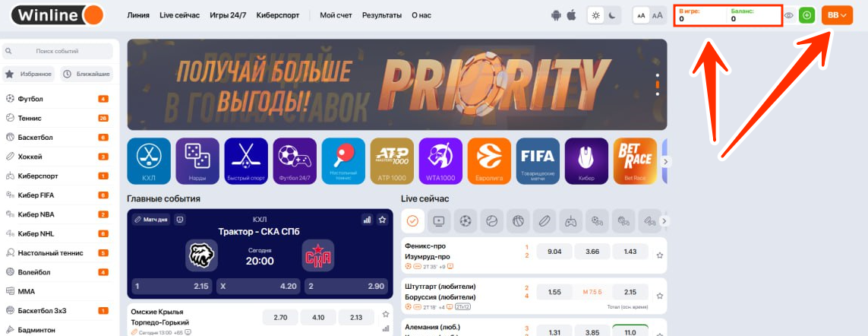Open the Bet Race tile
Screen dimensions: 868x336
pyautogui.click(x=635, y=161)
